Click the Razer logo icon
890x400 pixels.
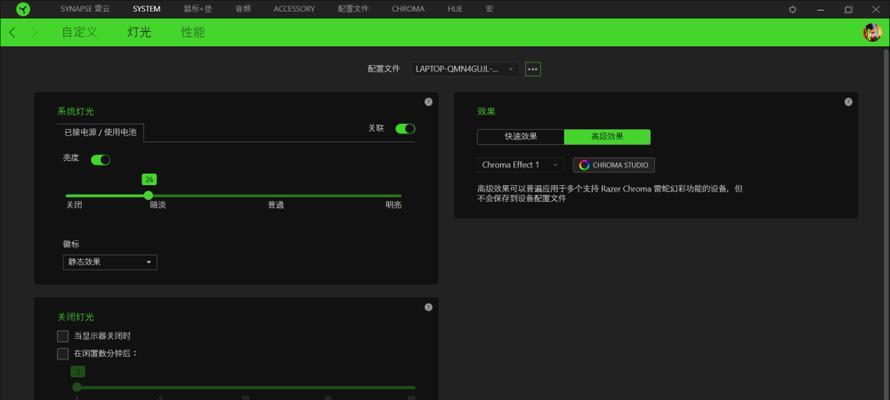click(x=23, y=9)
